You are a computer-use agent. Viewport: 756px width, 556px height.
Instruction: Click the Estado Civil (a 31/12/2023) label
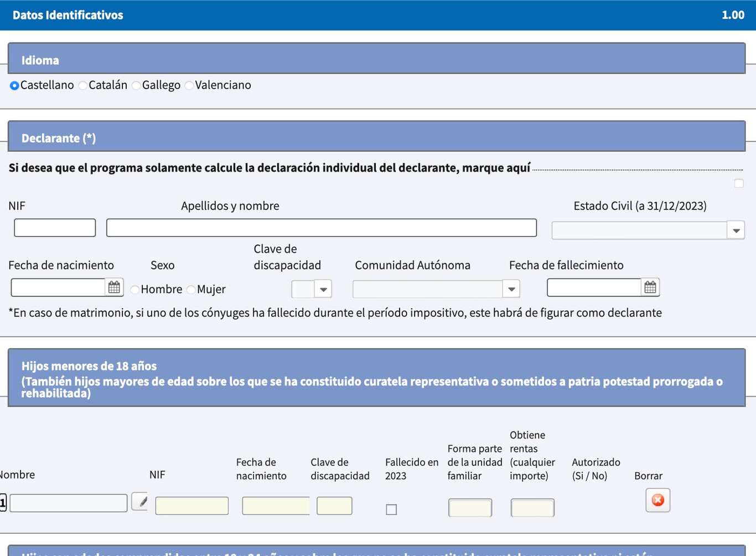(640, 206)
